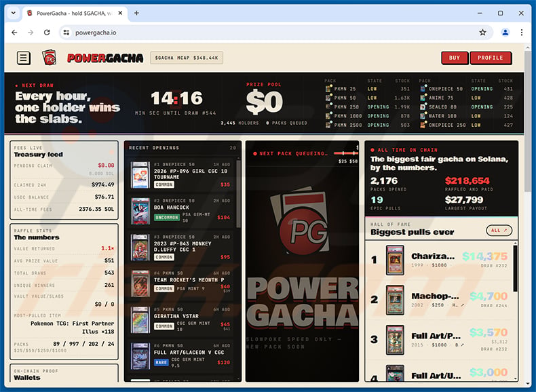Viewport: 536px width, 392px height.
Task: Open the PROFILE button
Action: coord(491,58)
